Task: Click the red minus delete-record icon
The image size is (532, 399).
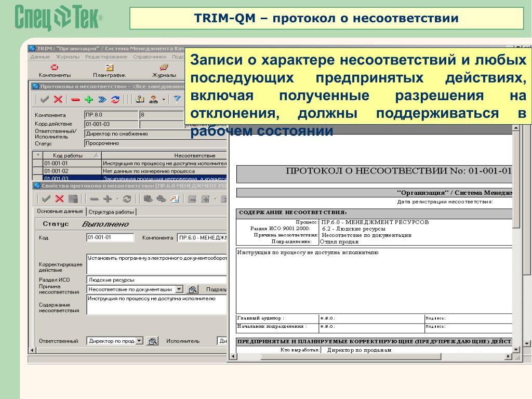Action: pos(75,99)
